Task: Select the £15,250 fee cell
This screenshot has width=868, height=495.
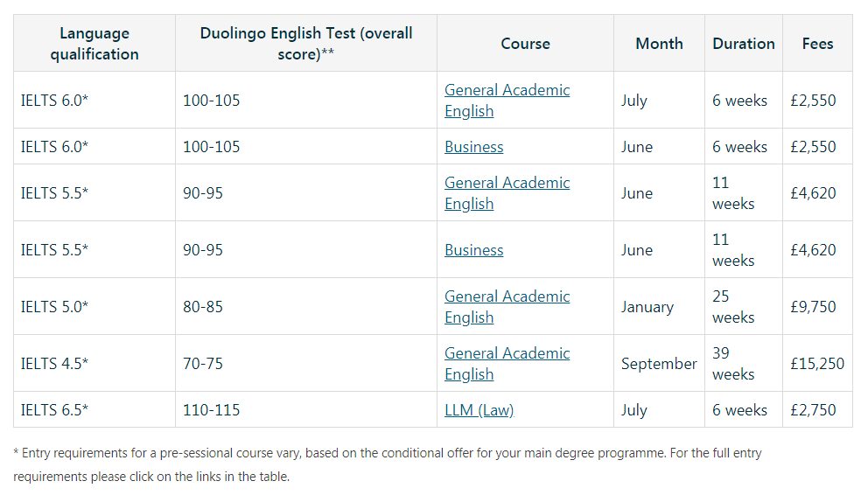Action: (x=817, y=364)
